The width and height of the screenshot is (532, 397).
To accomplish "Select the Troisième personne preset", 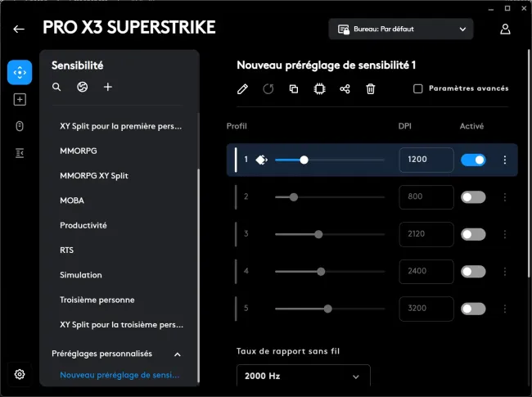I will [97, 300].
